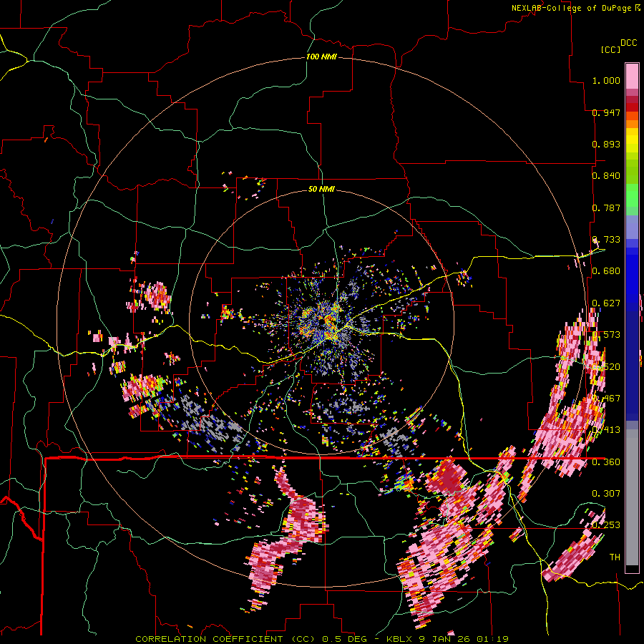
Task: Click the 1.000 color scale value
Action: point(606,80)
